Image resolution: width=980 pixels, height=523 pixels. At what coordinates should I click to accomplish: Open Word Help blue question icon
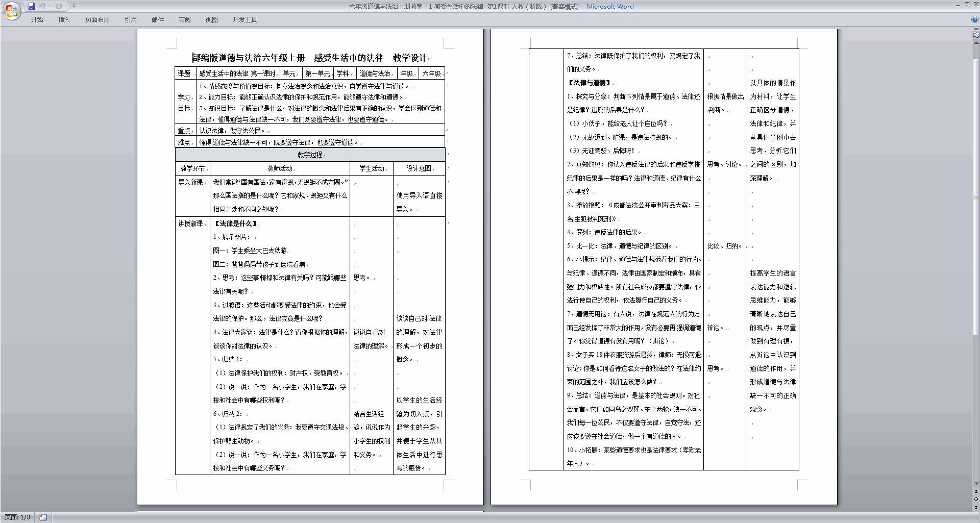(975, 19)
